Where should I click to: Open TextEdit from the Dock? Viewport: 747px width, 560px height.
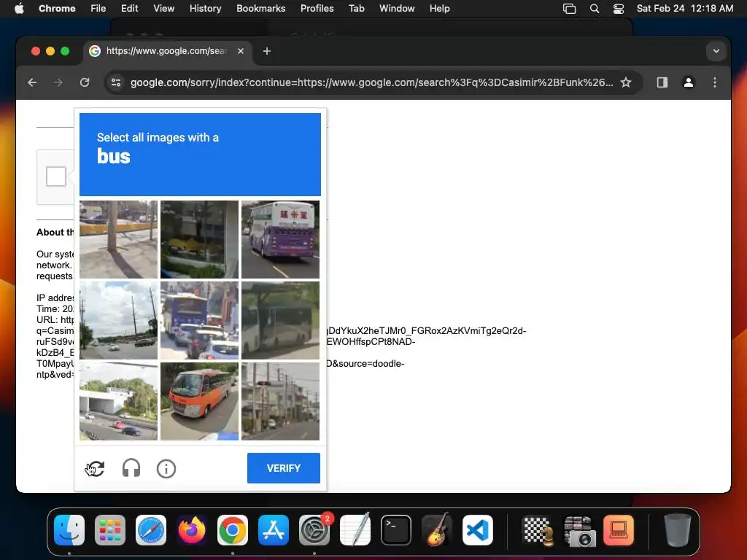coord(355,530)
